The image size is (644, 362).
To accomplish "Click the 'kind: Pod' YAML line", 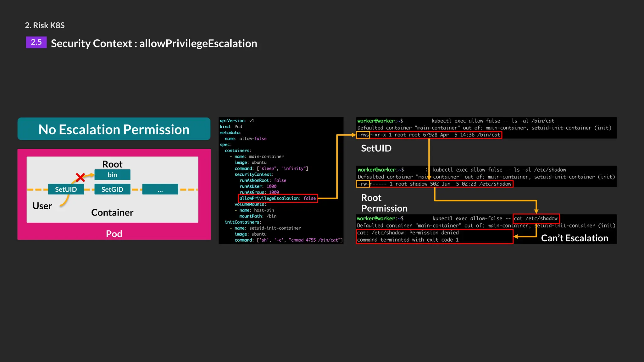I will (x=231, y=127).
